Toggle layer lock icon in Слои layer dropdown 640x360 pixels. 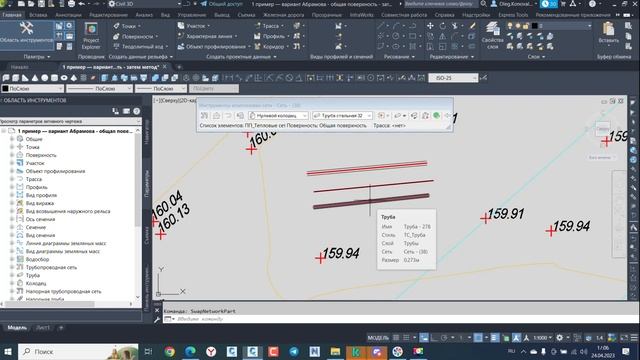(526, 26)
